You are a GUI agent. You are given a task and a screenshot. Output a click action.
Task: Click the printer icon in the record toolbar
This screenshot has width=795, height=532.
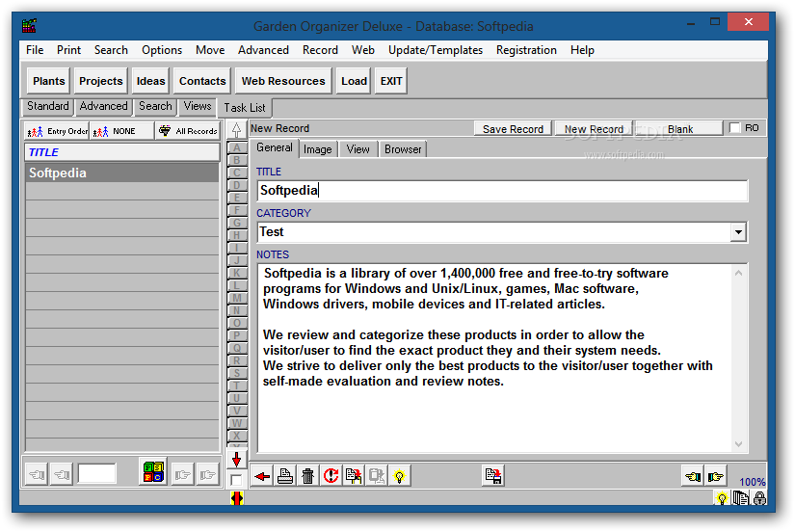pos(285,476)
